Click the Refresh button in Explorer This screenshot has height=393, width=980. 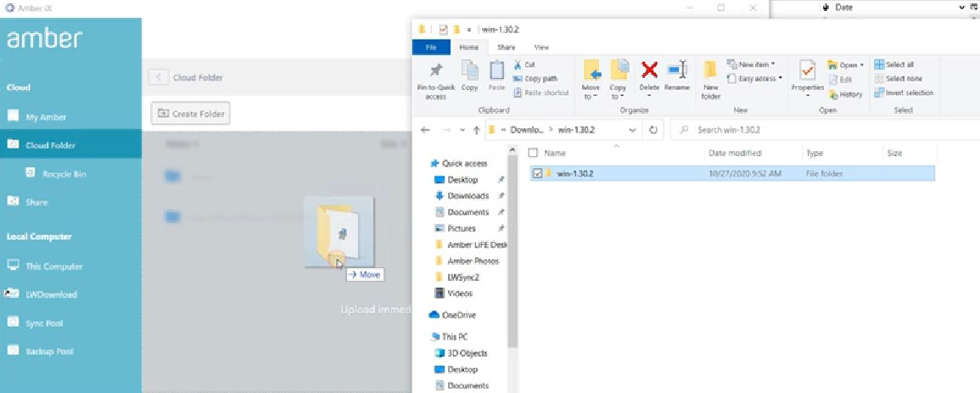653,130
